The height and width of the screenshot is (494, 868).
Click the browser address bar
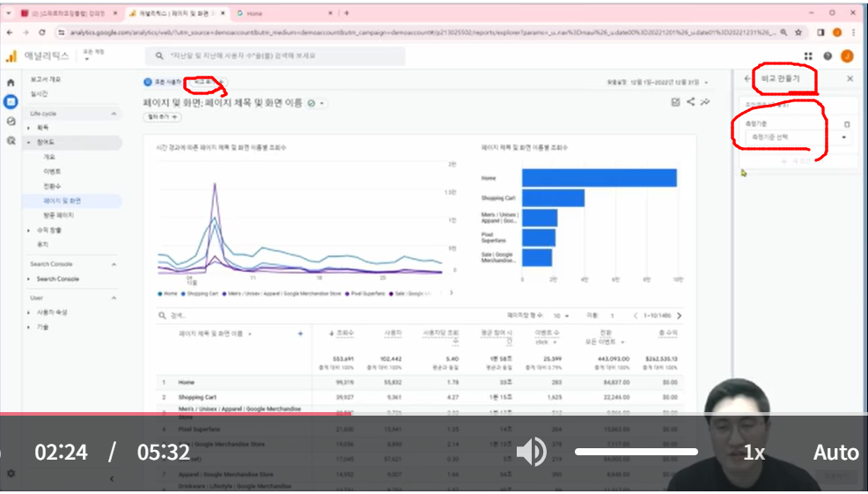(x=423, y=33)
